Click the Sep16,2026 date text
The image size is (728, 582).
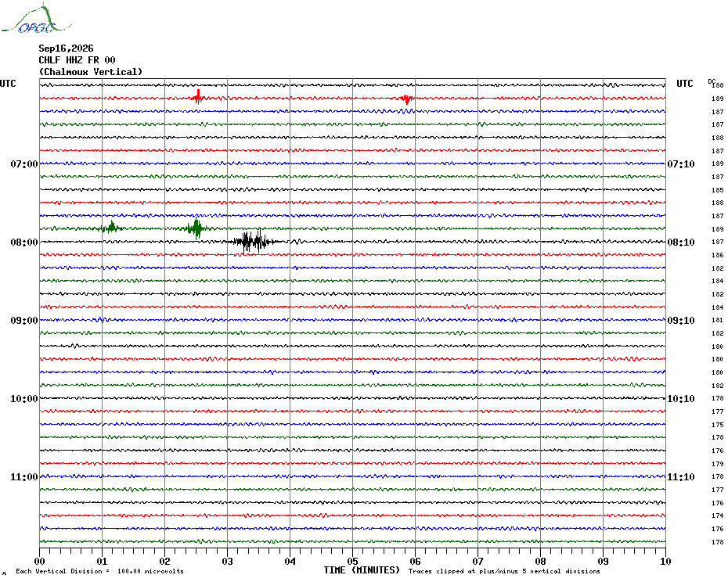tap(66, 48)
